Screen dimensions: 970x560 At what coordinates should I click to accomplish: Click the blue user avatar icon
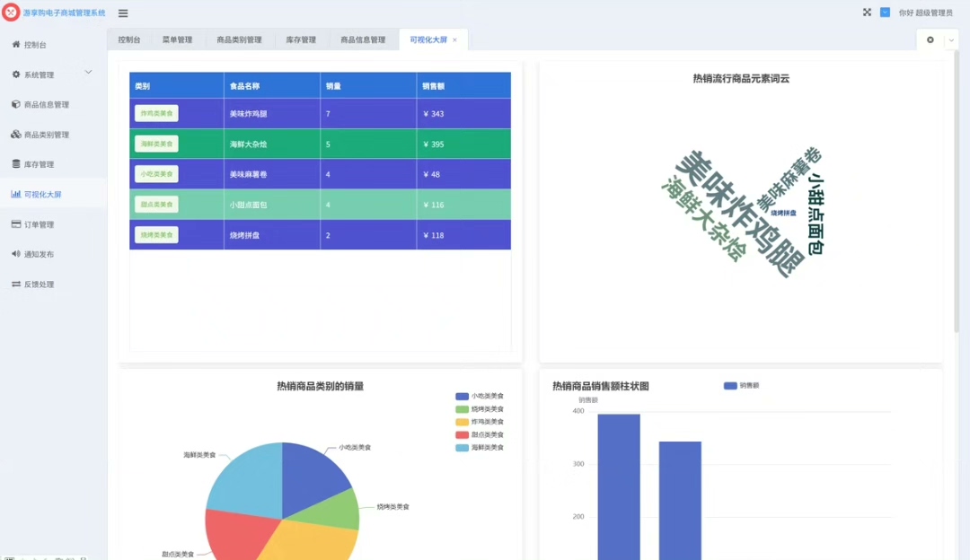(886, 13)
